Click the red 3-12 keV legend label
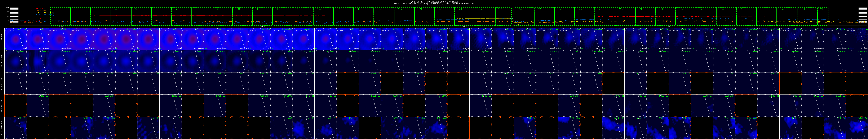 point(40,8)
